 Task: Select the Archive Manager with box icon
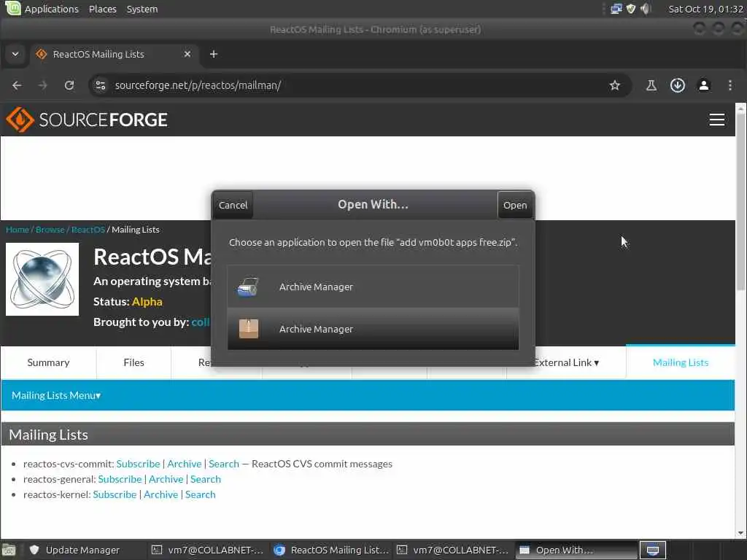(373, 329)
